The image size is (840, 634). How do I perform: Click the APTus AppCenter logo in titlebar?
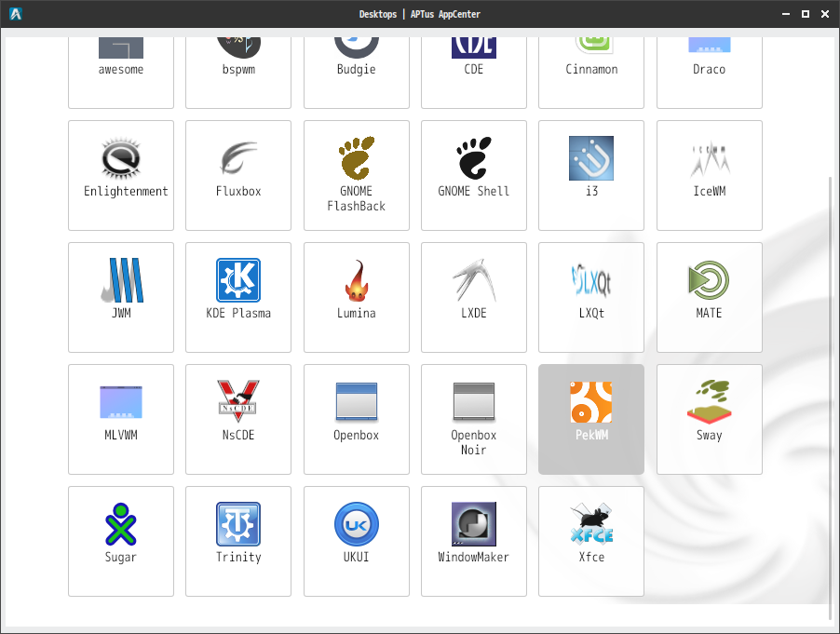click(16, 14)
